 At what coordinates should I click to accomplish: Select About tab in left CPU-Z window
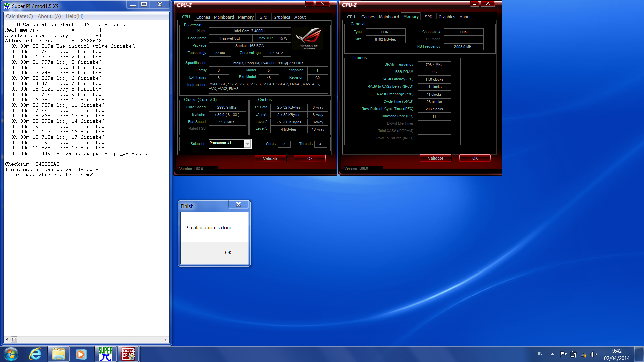tap(300, 17)
